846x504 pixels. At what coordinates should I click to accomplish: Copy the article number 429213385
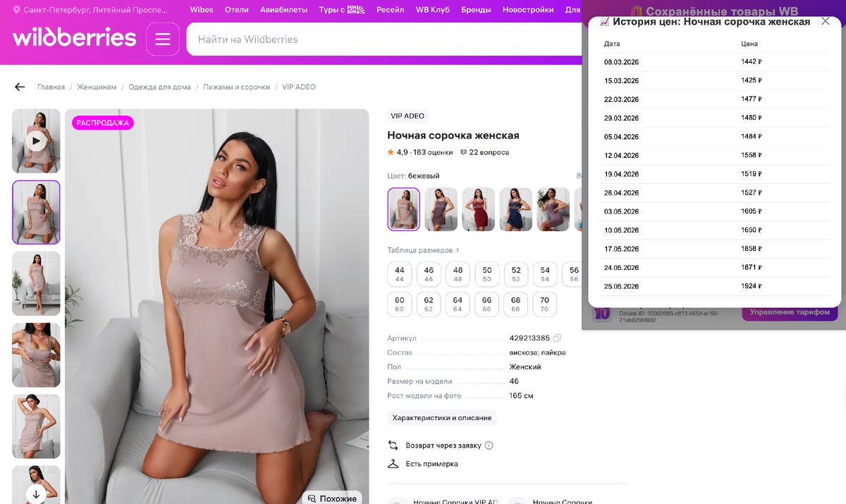557,338
